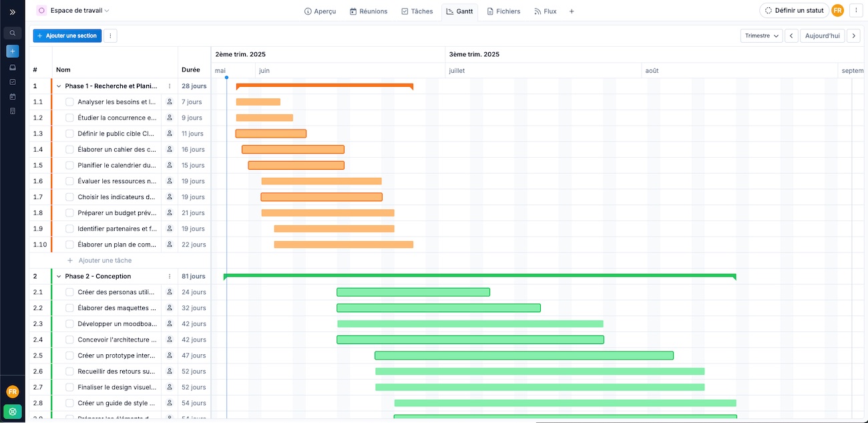The width and height of the screenshot is (868, 423).
Task: Go to next period with right arrow
Action: click(853, 36)
